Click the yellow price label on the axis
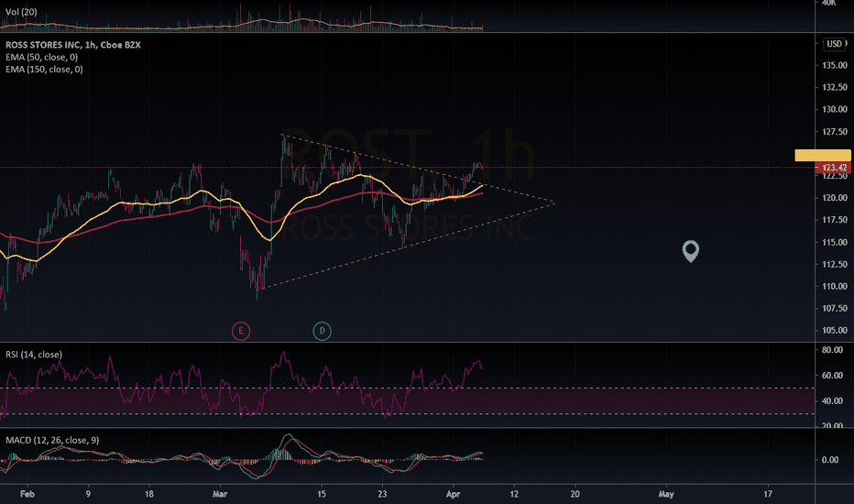The height and width of the screenshot is (504, 854). click(823, 155)
